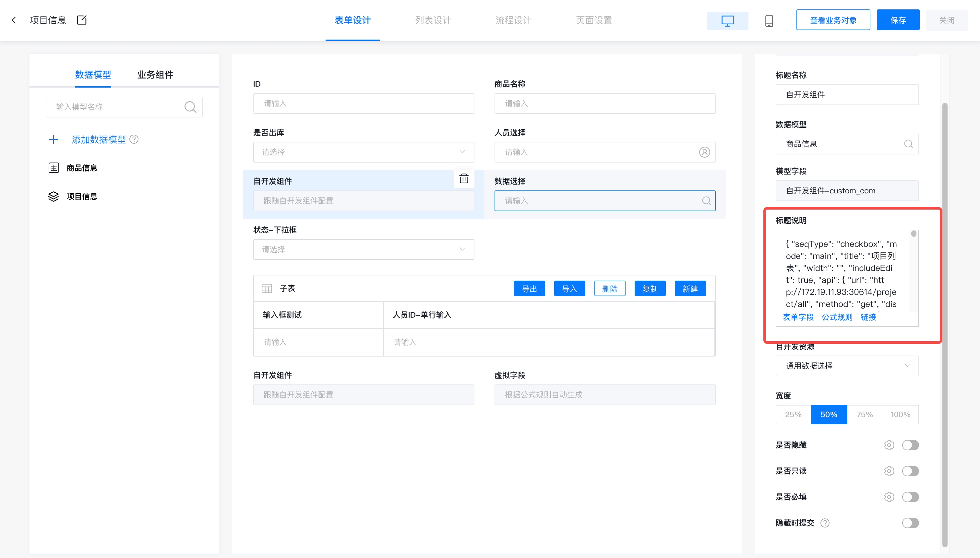This screenshot has width=980, height=558.
Task: Switch to the 列表设计 tab
Action: 433,20
